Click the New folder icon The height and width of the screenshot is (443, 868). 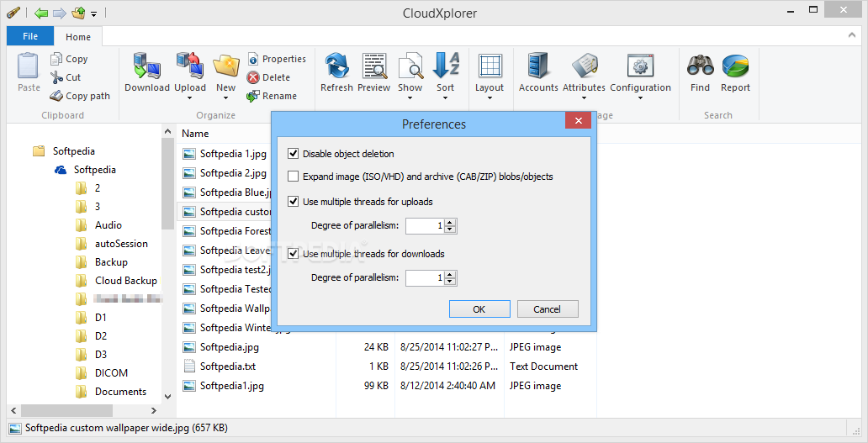pyautogui.click(x=226, y=66)
